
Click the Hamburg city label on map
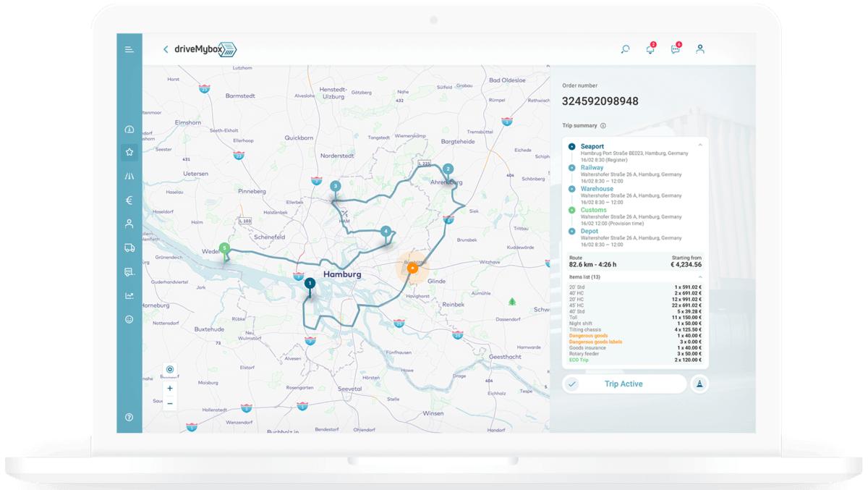pyautogui.click(x=342, y=275)
